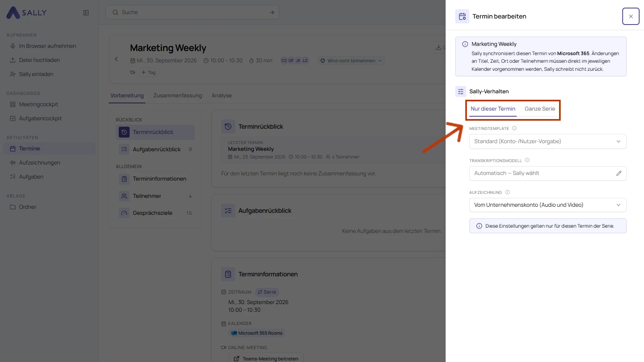644x362 pixels.
Task: Click the download icon in the meeting header
Action: click(438, 47)
